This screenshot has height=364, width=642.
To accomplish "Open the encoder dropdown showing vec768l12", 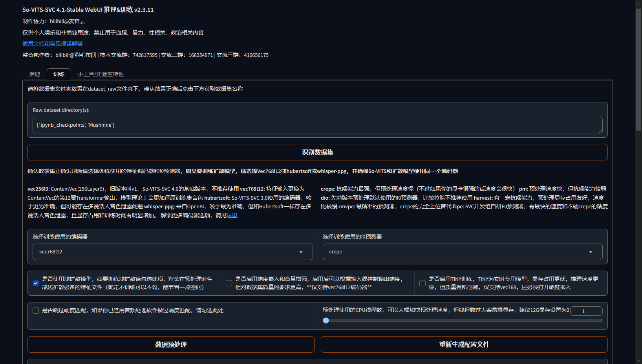I will (x=172, y=252).
